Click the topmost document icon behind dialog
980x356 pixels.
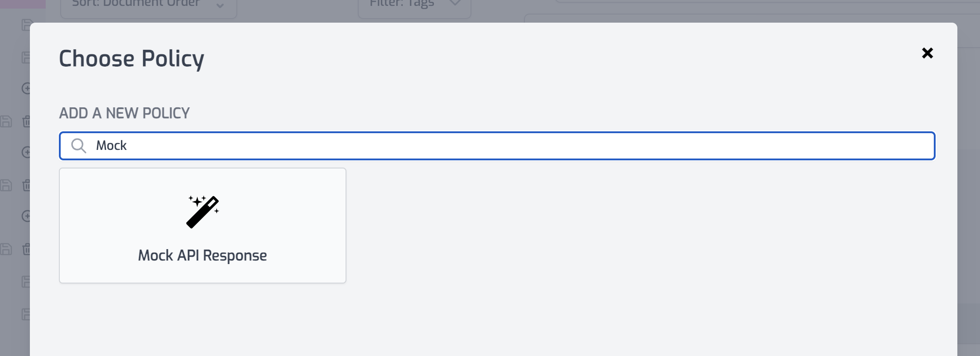pos(26,25)
